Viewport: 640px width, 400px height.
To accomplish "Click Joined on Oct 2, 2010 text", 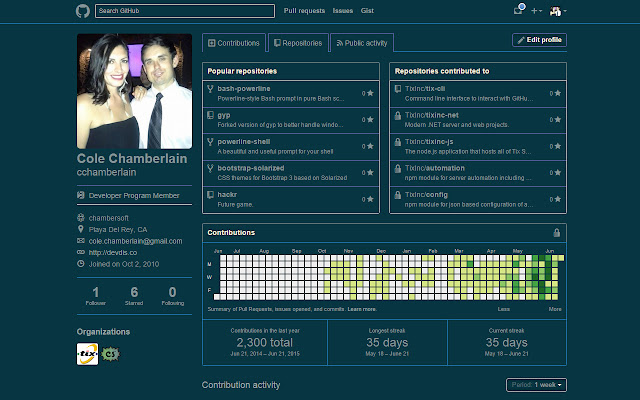I will coord(124,264).
